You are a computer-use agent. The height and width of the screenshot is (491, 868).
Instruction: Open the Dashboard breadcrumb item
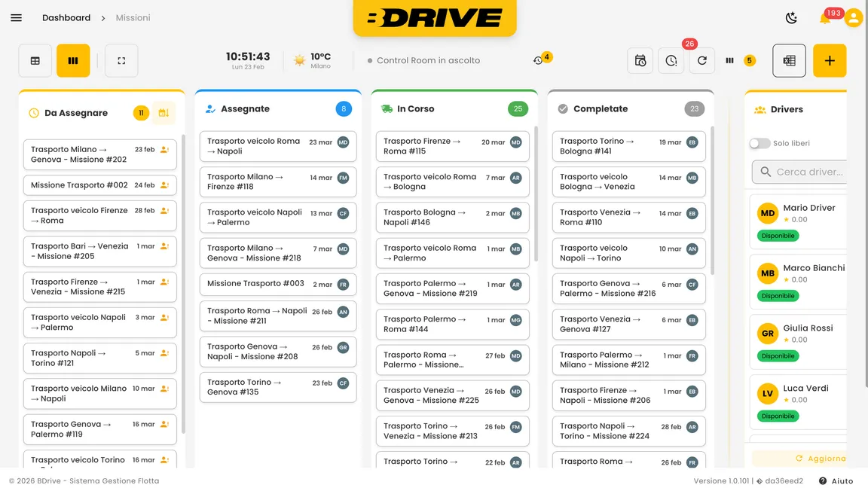(x=66, y=17)
